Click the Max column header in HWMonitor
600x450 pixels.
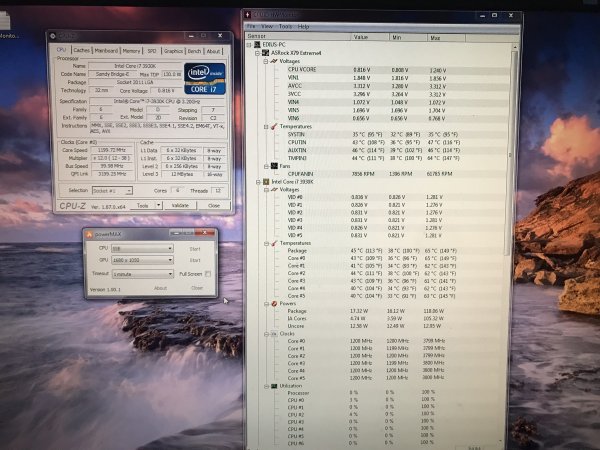[x=446, y=38]
